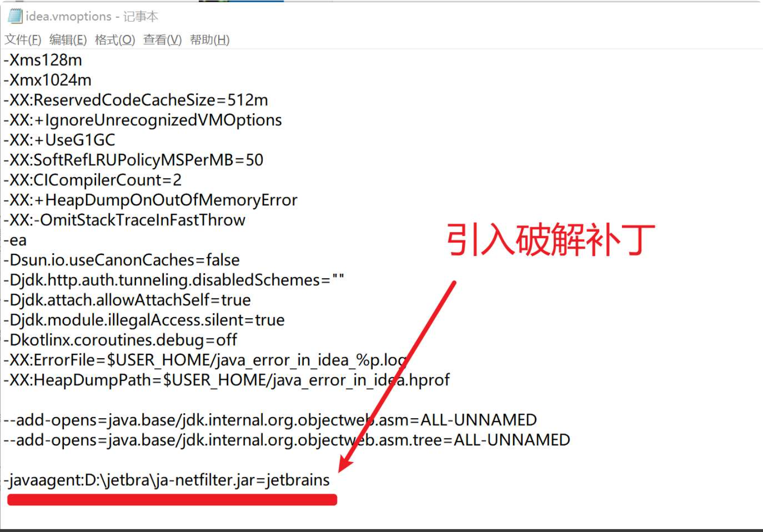The image size is (763, 532).
Task: Click the ReservedCodeCacheSize=512m line
Action: 136,100
